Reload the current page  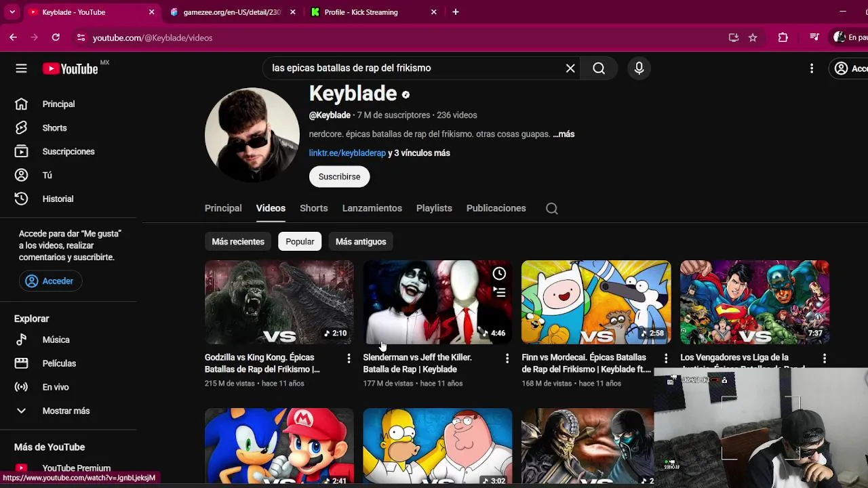(x=56, y=38)
